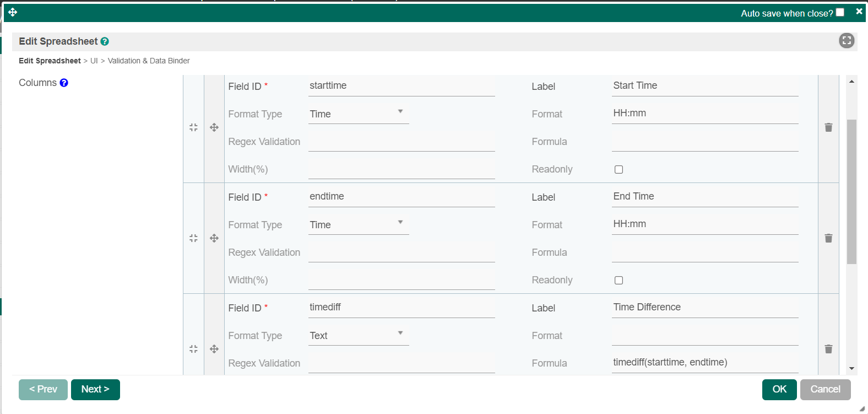Go to UI breadcrumb step

click(x=94, y=61)
